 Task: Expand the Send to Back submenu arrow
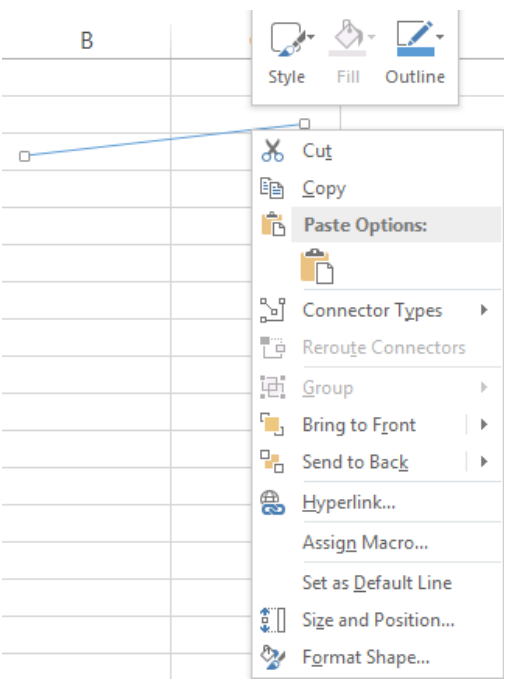(x=484, y=461)
